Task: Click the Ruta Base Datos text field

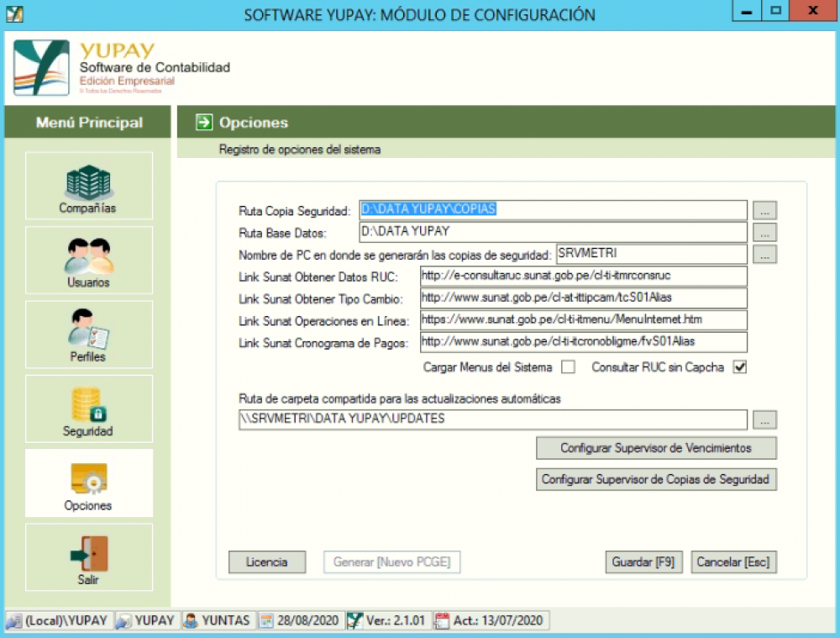Action: click(553, 232)
